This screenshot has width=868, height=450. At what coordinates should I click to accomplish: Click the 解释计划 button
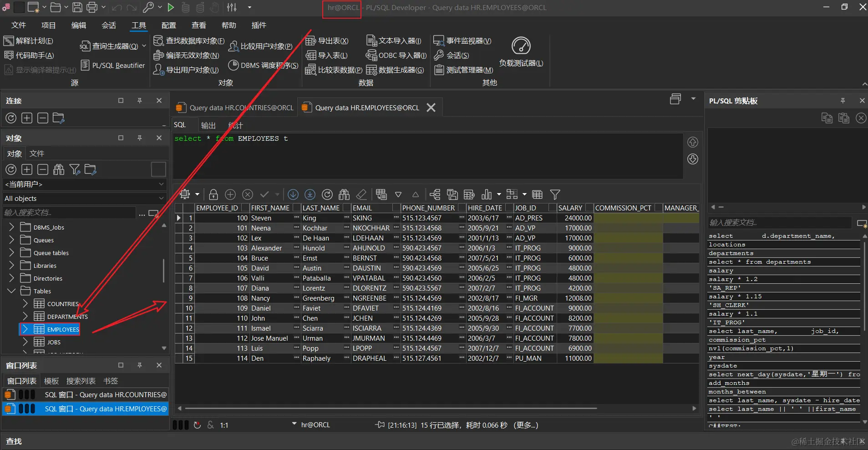coord(29,41)
